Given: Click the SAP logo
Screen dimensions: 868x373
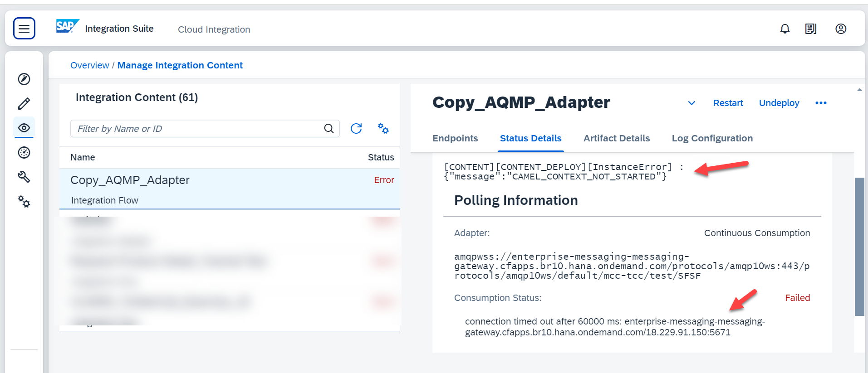Looking at the screenshot, I should (x=68, y=26).
